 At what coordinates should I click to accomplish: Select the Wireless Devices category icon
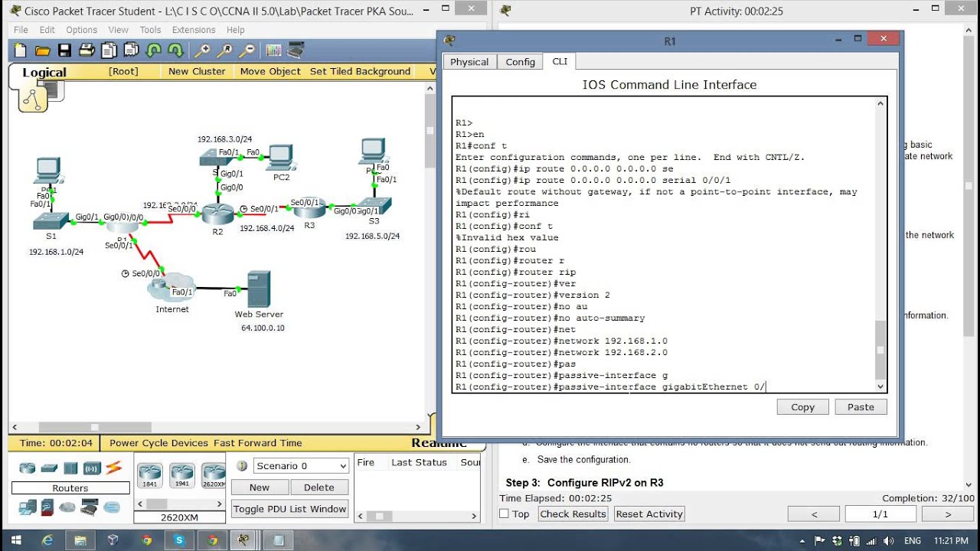tap(92, 468)
